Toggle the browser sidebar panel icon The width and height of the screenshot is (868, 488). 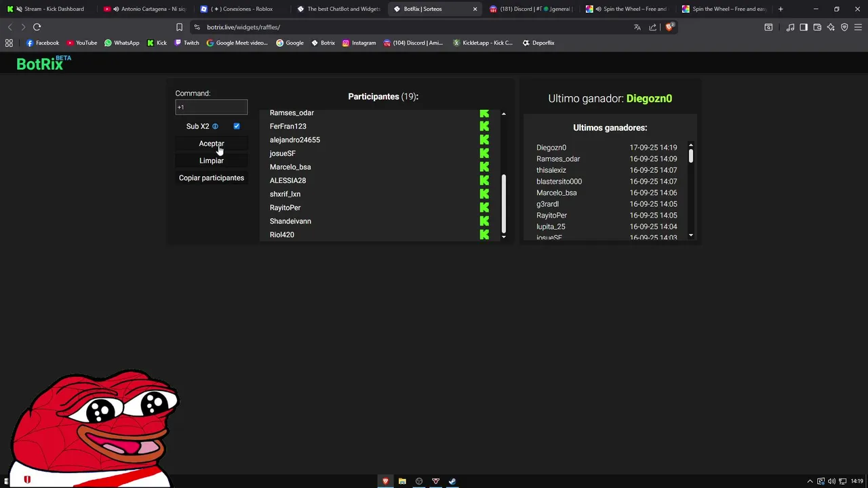[804, 27]
